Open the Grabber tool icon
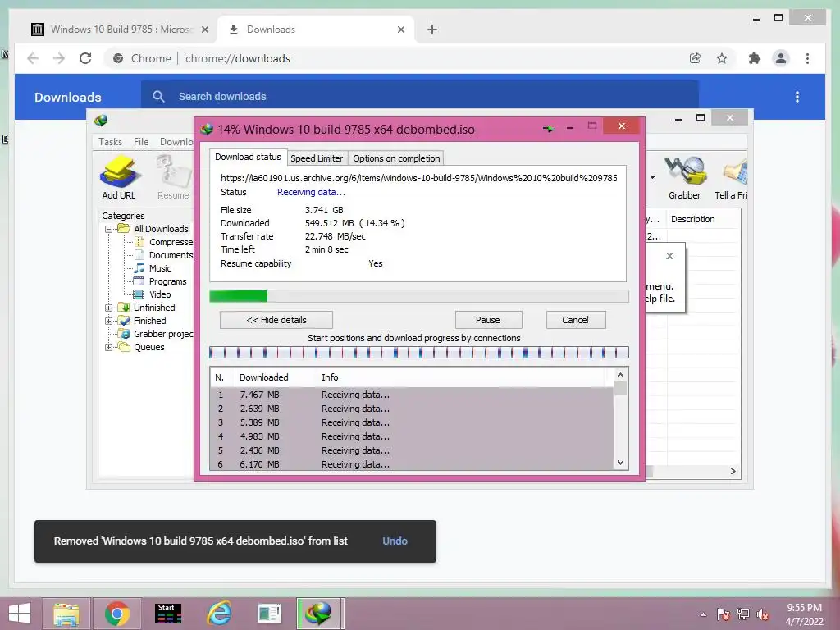This screenshot has width=840, height=630. click(x=685, y=177)
